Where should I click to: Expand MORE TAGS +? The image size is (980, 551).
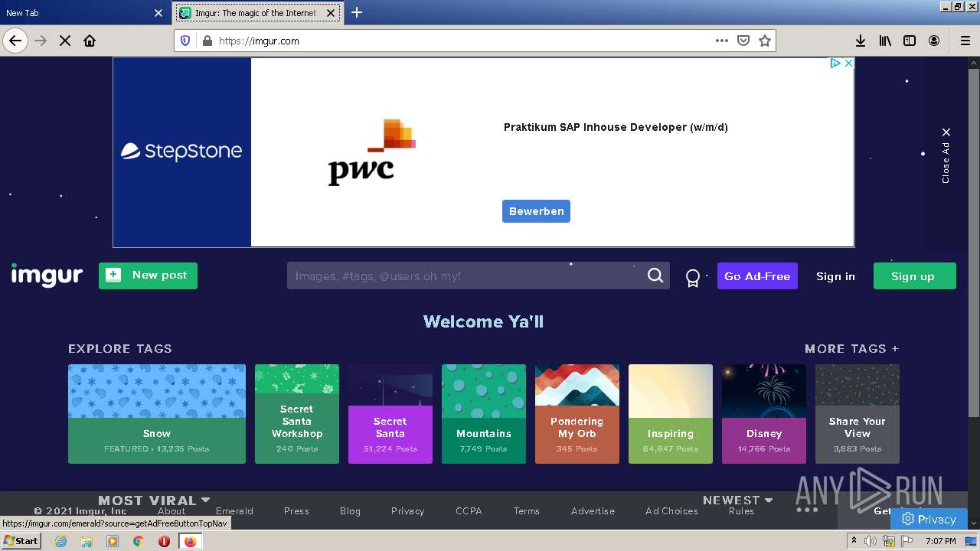(851, 348)
